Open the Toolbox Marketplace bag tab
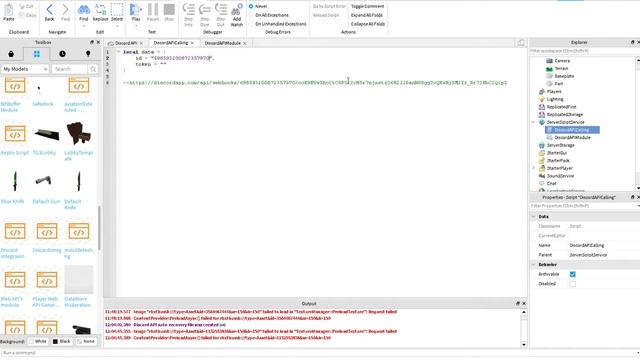Viewport: 640px width, 360px height. (11, 54)
